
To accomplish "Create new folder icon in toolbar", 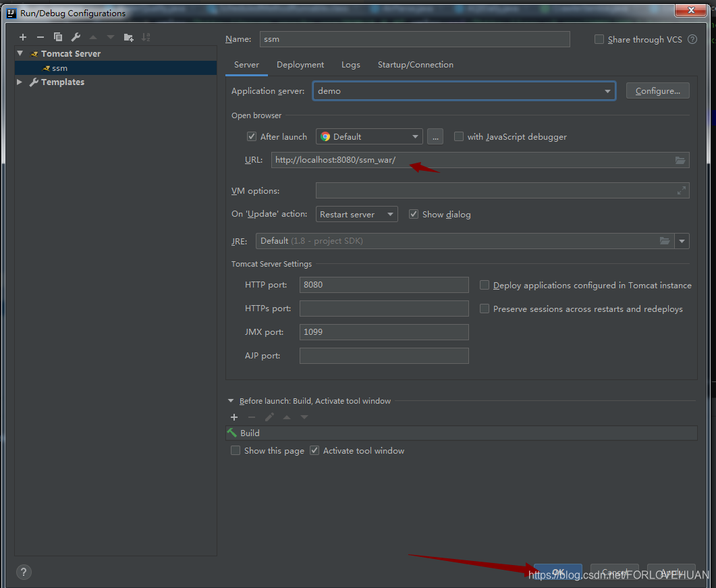I will (x=128, y=37).
